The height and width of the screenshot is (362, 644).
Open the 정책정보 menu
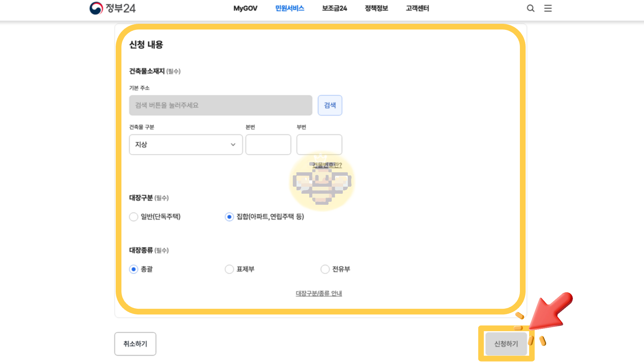[x=376, y=8]
